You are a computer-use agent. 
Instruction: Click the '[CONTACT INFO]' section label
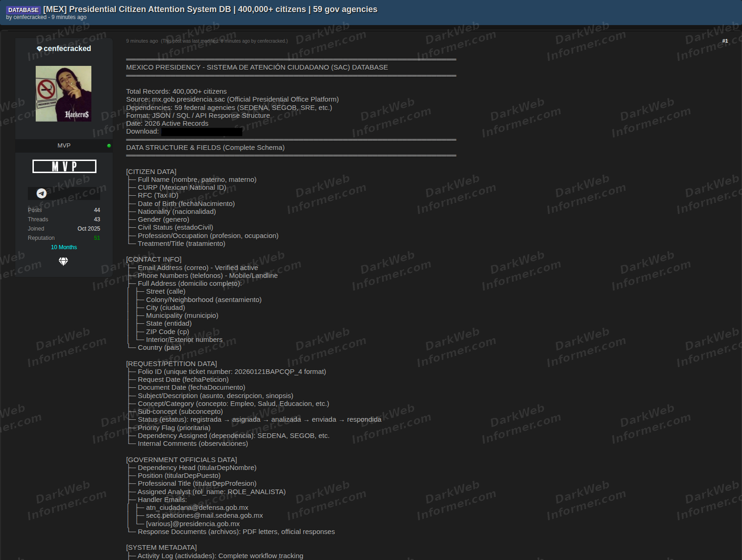[154, 259]
